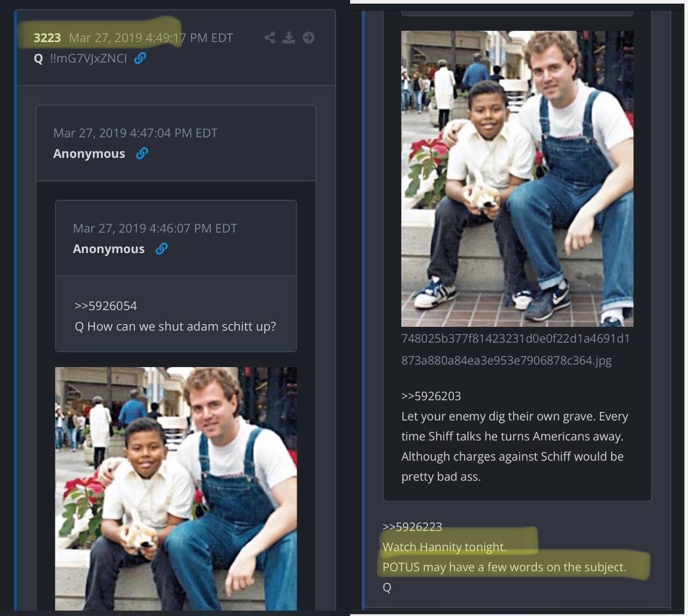Open the link icon beside the 4:47:04 Anonymous post
This screenshot has height=616, width=688.
tap(142, 154)
